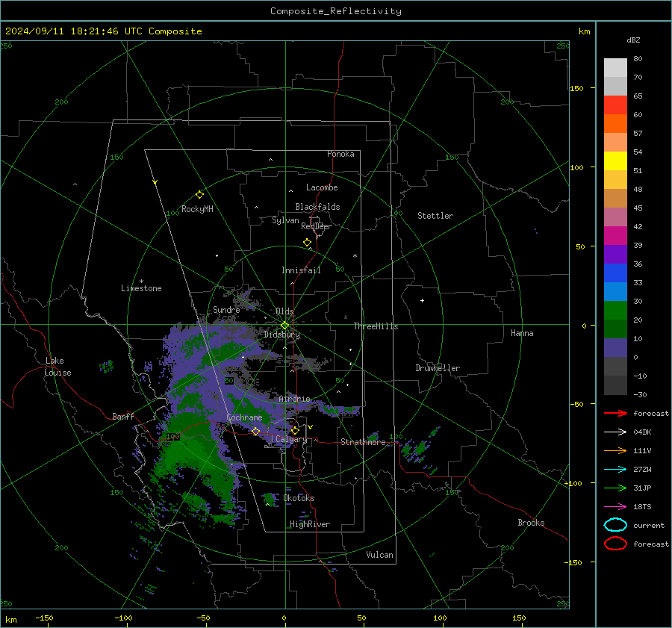Click the km unit label at top right
Screen dimensions: 672x628
pyautogui.click(x=584, y=31)
